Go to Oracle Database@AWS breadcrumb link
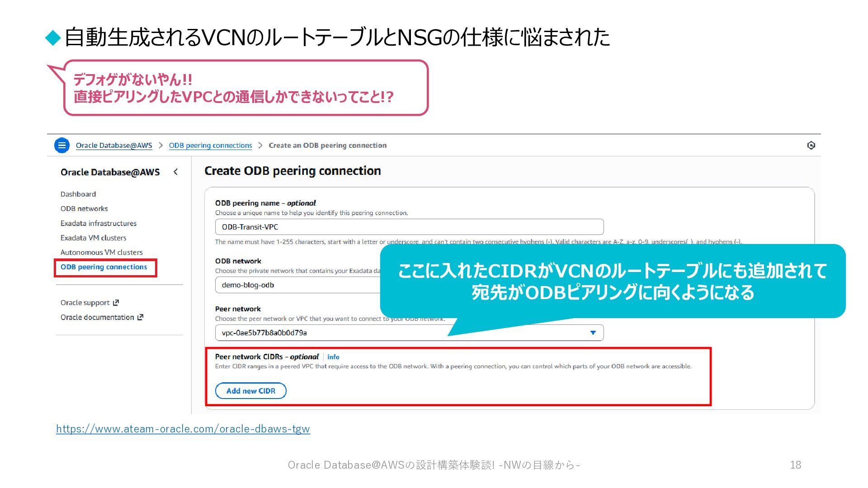The height and width of the screenshot is (488, 868). [114, 145]
